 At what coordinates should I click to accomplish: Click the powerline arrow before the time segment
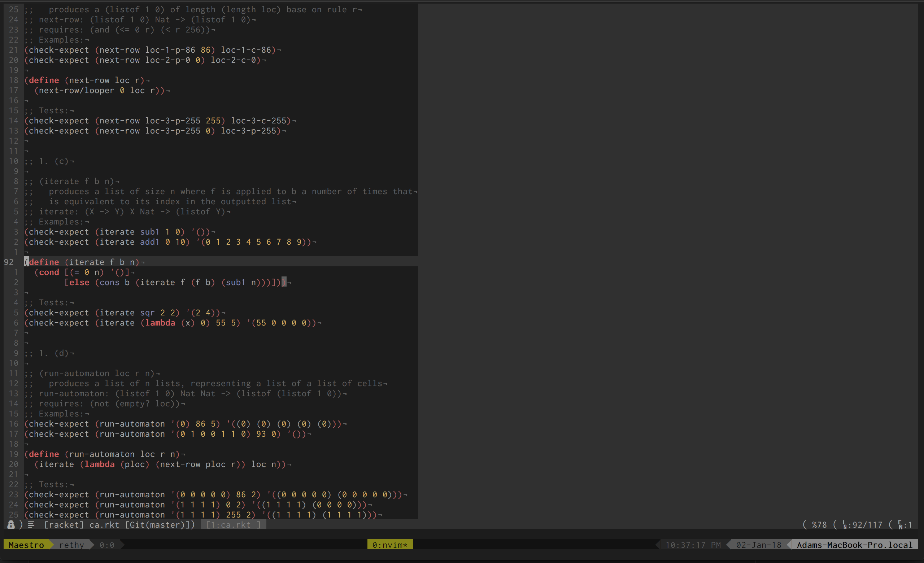(658, 545)
